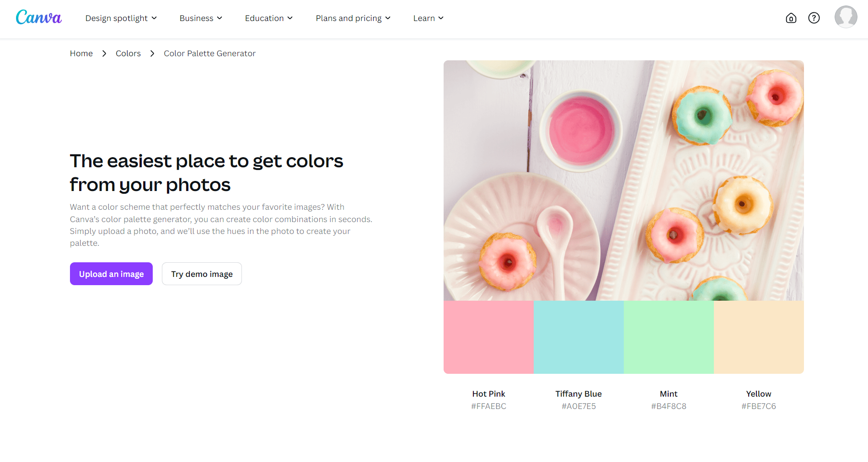Go to Home breadcrumb link
Image resolution: width=868 pixels, height=462 pixels.
click(x=81, y=53)
